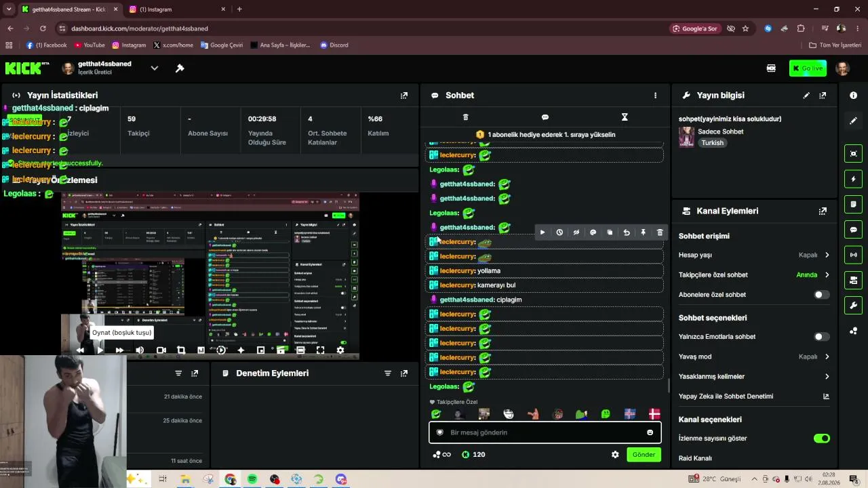
Task: Click the hourglass icon in the Sohbet toolbar
Action: tap(625, 117)
